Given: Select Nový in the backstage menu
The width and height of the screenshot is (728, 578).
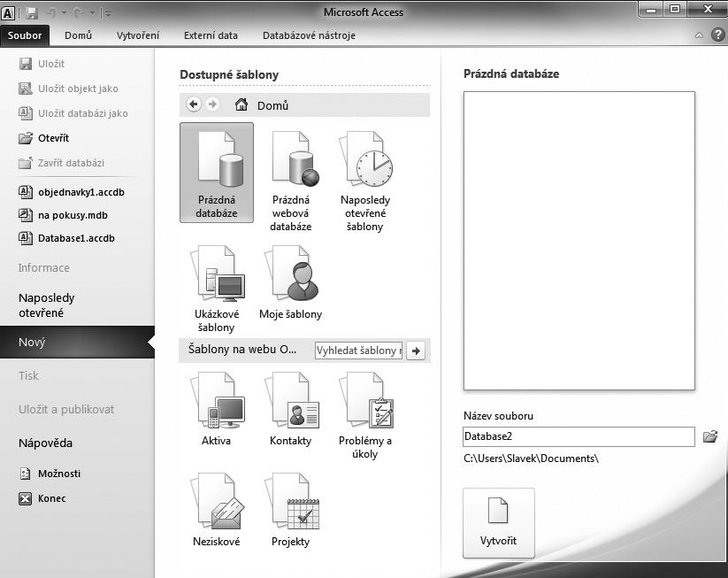Looking at the screenshot, I should tap(77, 342).
